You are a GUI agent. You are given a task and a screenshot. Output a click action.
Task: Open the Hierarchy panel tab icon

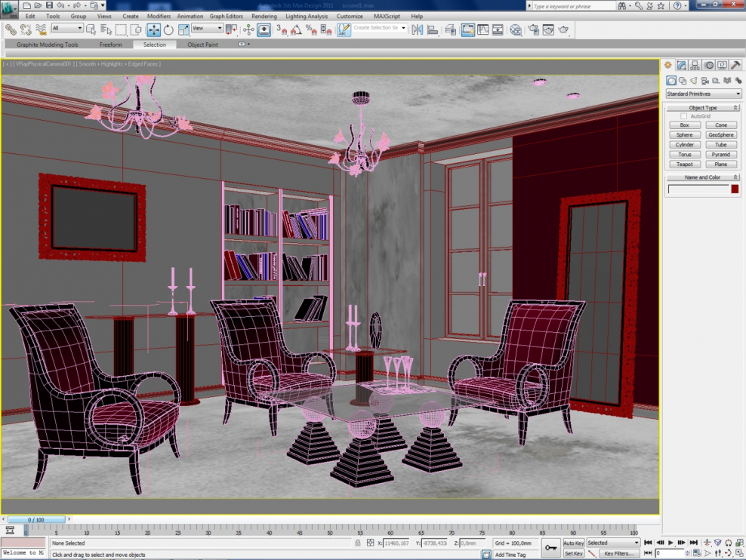pyautogui.click(x=695, y=66)
